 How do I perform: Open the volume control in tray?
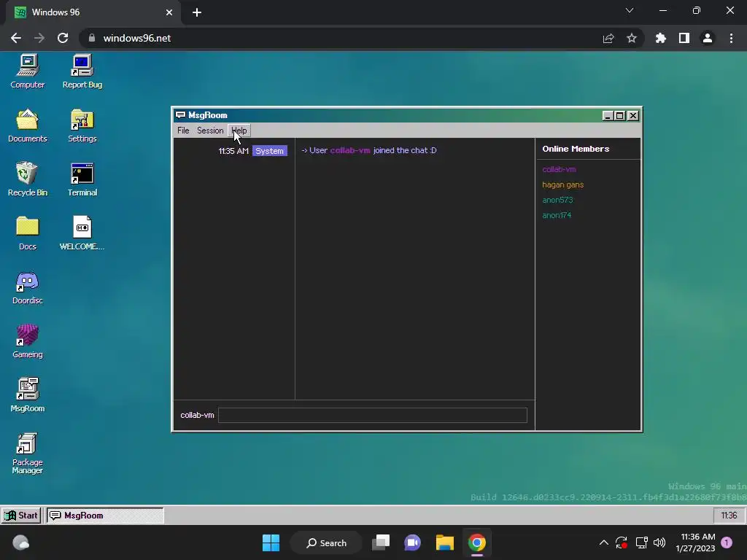(659, 542)
